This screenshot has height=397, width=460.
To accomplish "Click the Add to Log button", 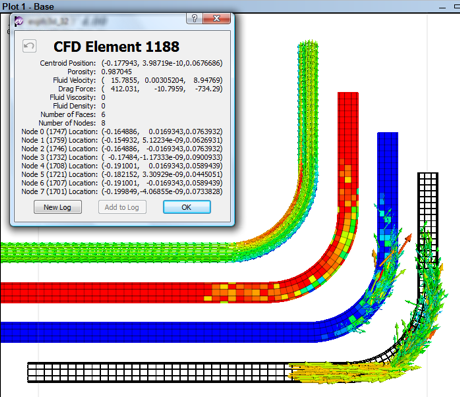I will click(x=122, y=207).
